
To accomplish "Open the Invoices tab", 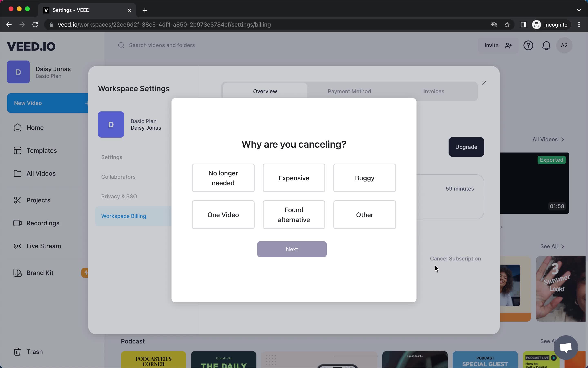I will pyautogui.click(x=434, y=91).
